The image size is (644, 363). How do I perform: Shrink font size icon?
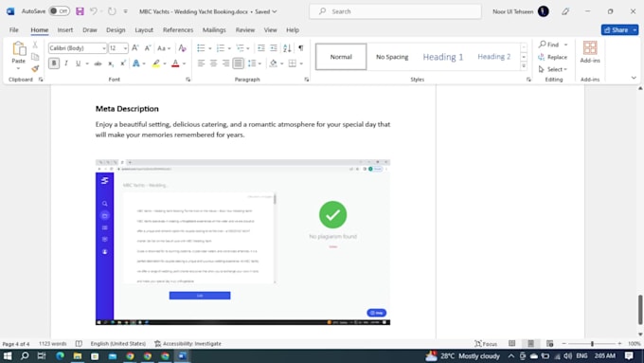(x=148, y=48)
